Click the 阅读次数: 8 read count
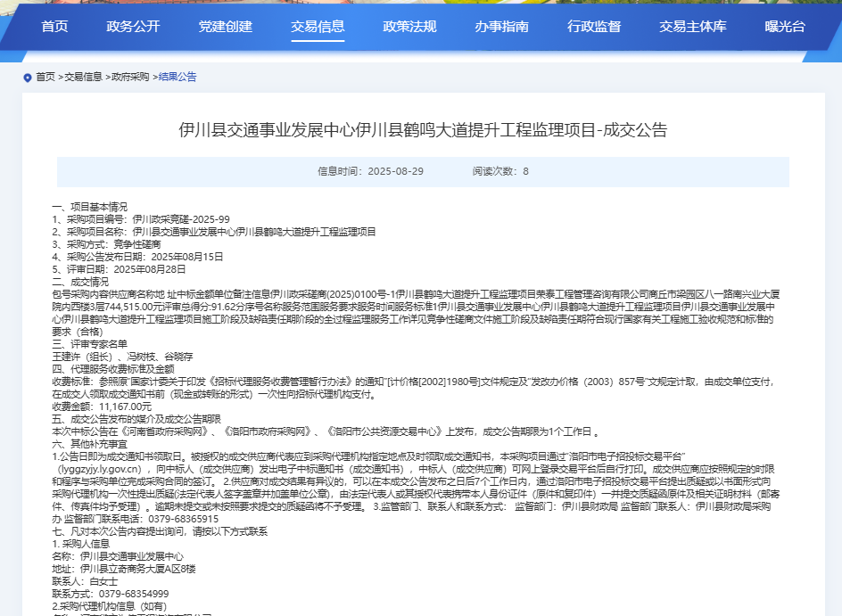842x616 pixels. pos(500,171)
